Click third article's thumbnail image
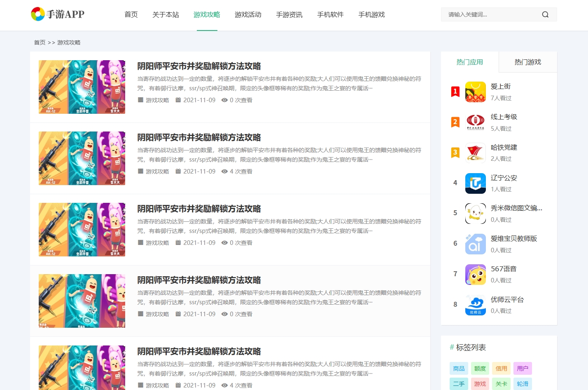Screen dimensions: 588x390 point(82,230)
